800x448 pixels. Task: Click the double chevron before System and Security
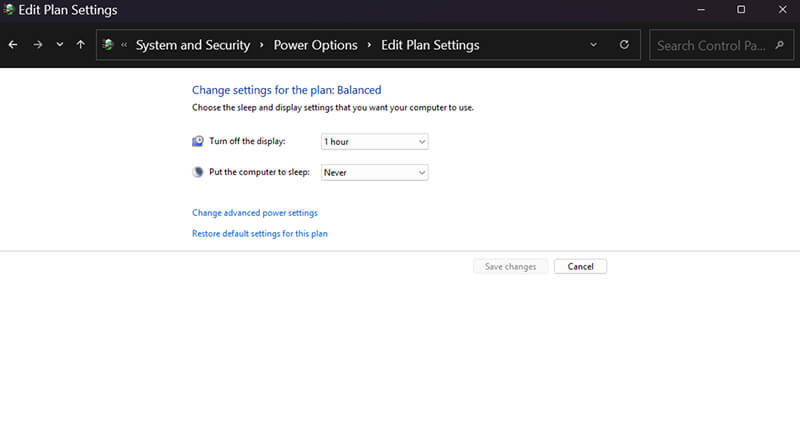[x=124, y=45]
